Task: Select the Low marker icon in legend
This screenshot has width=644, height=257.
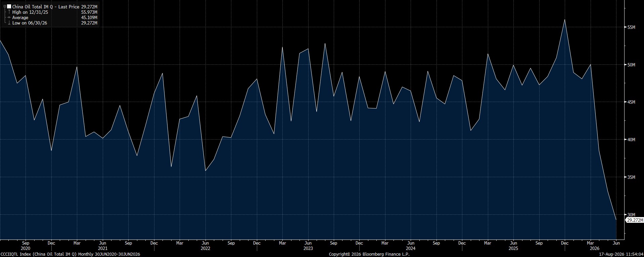Action: point(9,23)
